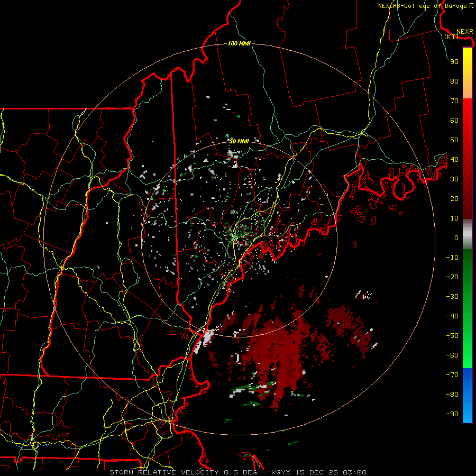Click the 20 value on the velocity scale
The height and width of the screenshot is (476, 476).
[454, 199]
